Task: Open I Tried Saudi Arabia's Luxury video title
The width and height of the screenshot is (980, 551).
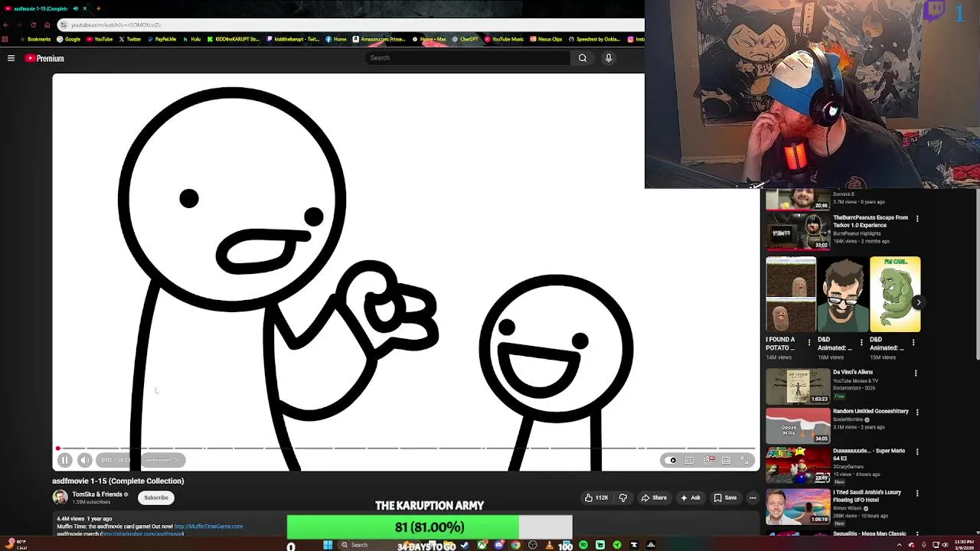Action: (867, 496)
